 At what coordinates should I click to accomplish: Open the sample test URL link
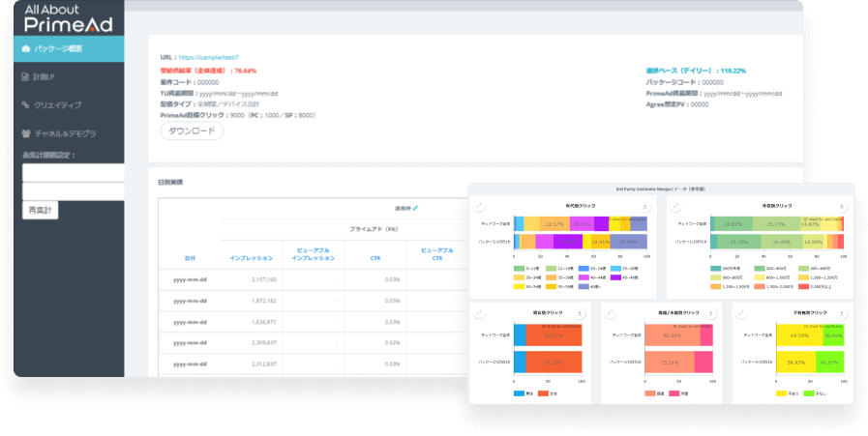tap(209, 58)
